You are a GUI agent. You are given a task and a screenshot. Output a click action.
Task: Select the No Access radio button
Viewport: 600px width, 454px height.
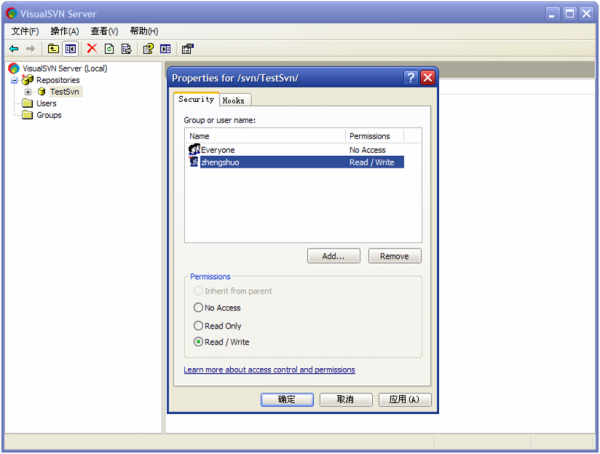click(x=198, y=307)
